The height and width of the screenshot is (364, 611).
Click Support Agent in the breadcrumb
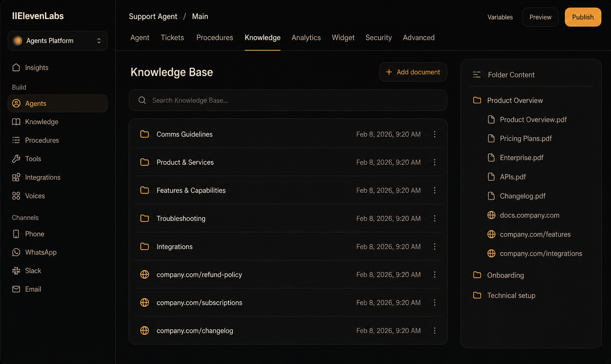point(153,17)
